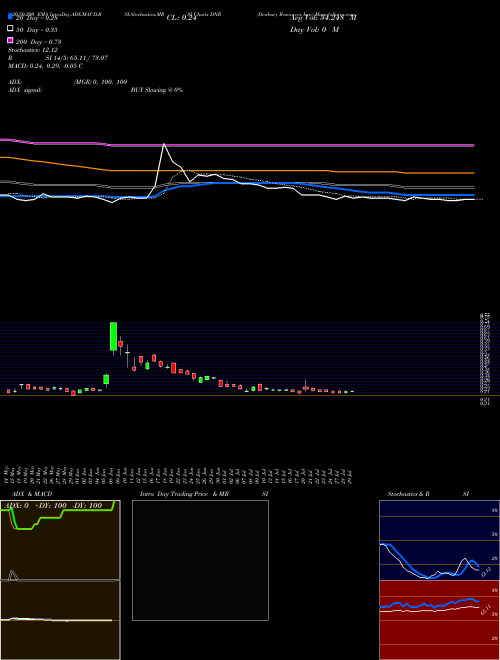Click the tall green candlestick in the price chart
This screenshot has width=500, height=660.
click(x=113, y=336)
